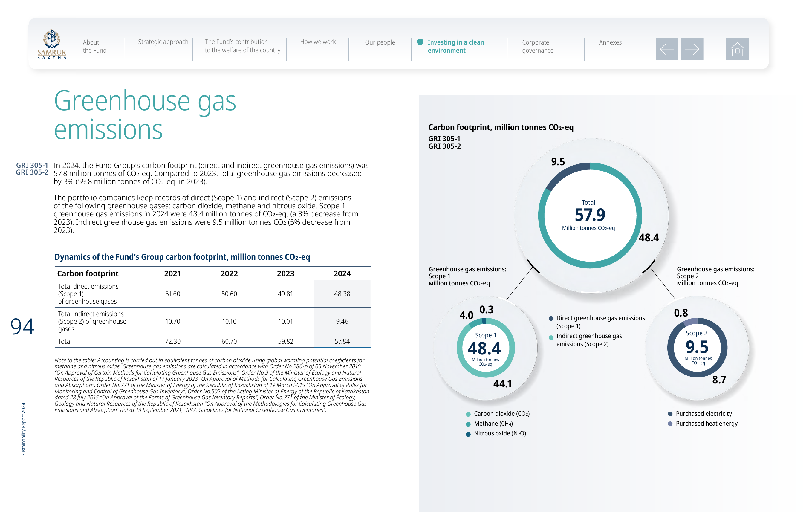Screen dimensions: 812x512
Task: Click Total 57.9 in donut chart
Action: 589,215
